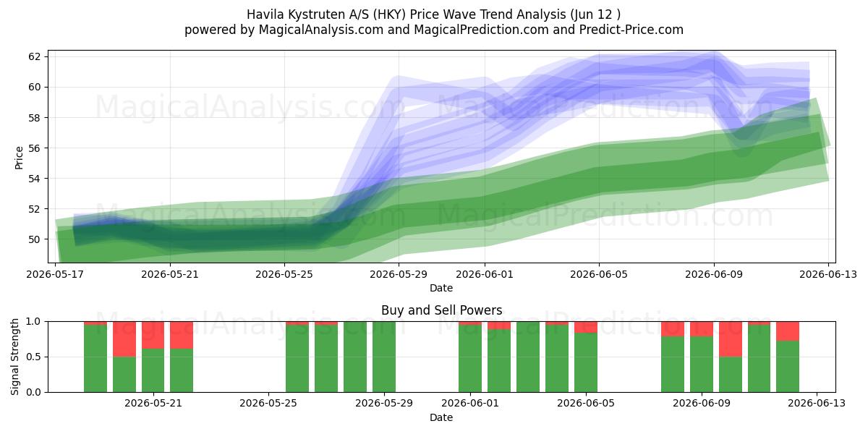
Task: Click the Havila Kystruten chart title line
Action: point(434,14)
